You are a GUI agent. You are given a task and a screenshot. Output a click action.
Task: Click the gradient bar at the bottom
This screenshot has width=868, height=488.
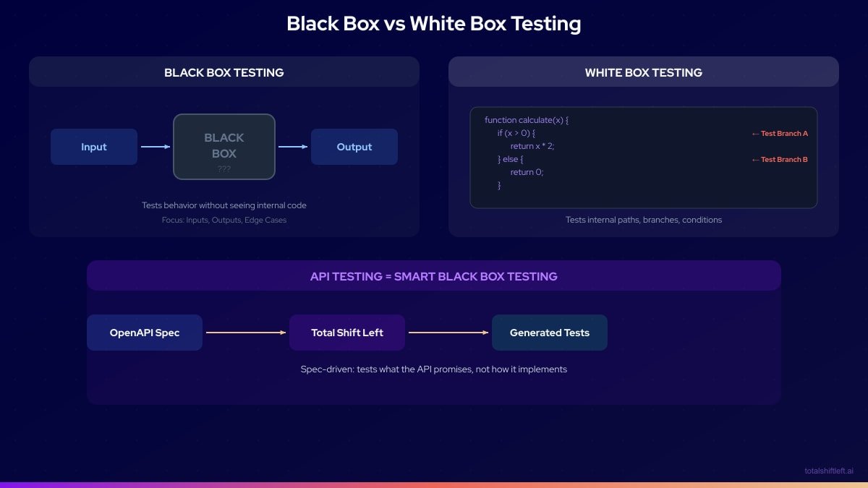pyautogui.click(x=434, y=484)
